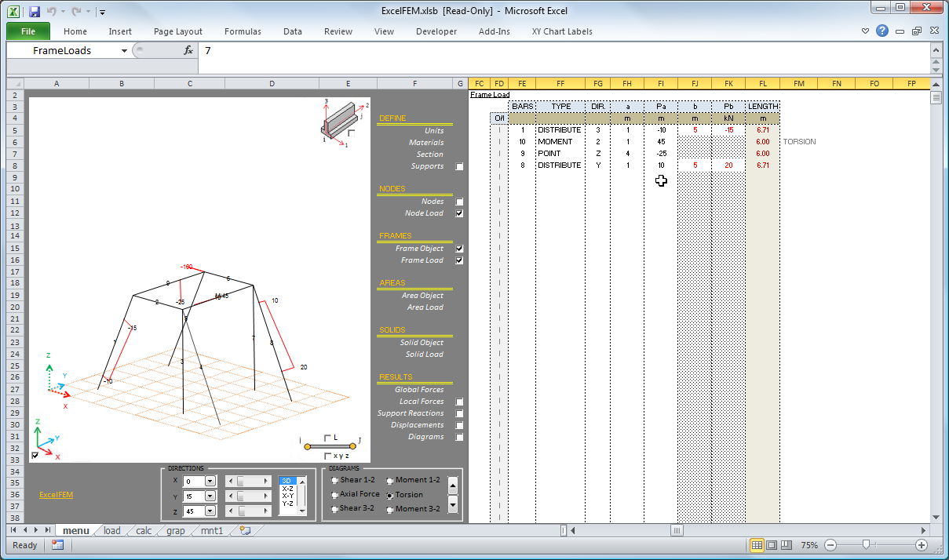Click the vertical scrollbar down arrow
Screen dimensions: 949x560
click(x=936, y=516)
